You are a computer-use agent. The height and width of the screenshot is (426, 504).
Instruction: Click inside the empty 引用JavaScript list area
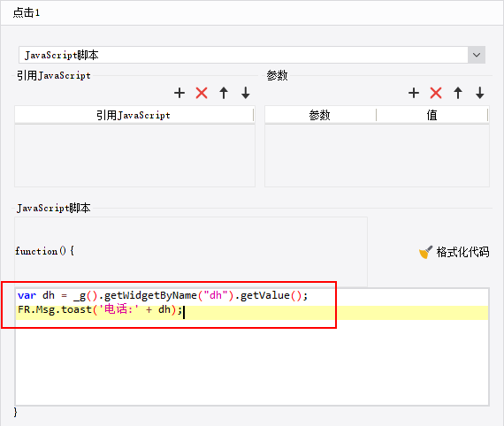(134, 156)
